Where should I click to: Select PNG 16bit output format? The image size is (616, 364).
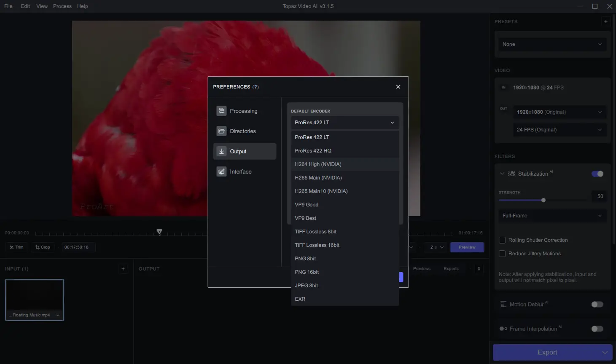click(x=345, y=272)
